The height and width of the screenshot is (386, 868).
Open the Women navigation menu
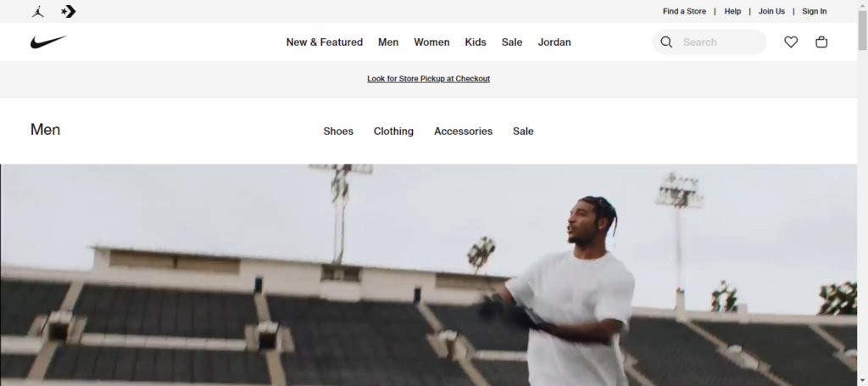431,42
